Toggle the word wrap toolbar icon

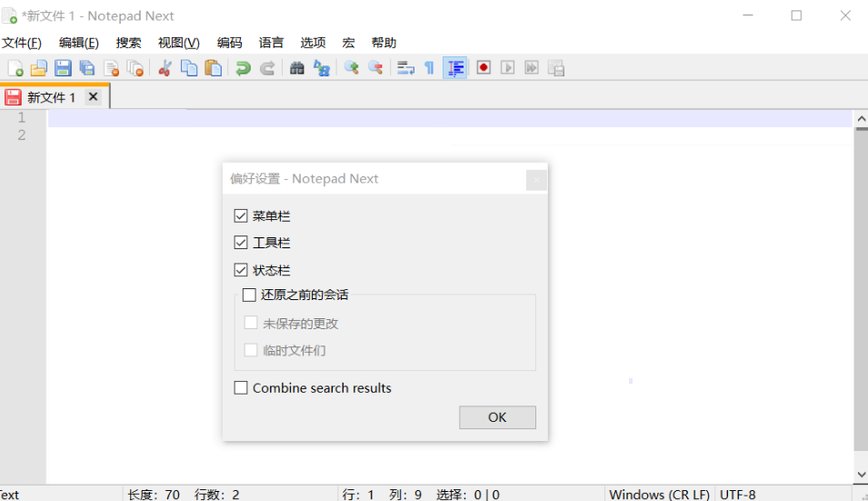point(405,68)
